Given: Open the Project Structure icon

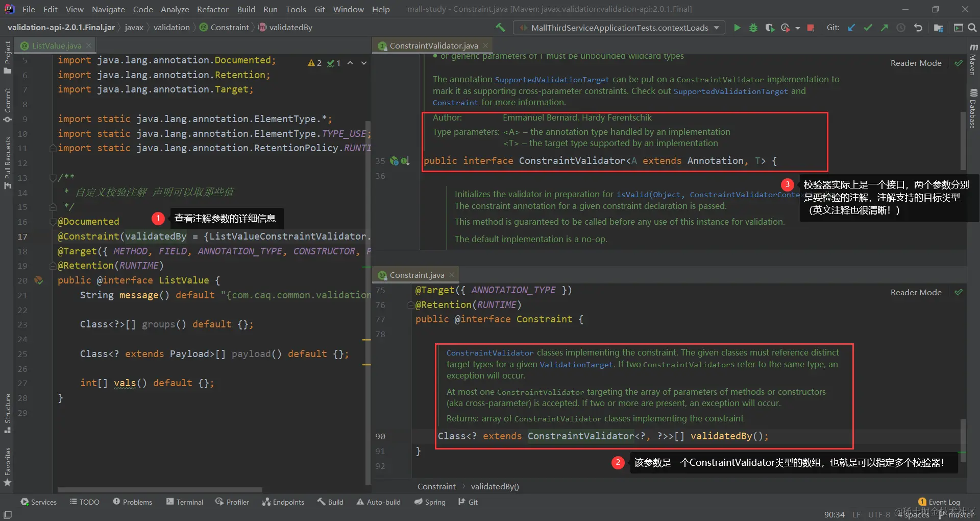Looking at the screenshot, I should (x=939, y=28).
